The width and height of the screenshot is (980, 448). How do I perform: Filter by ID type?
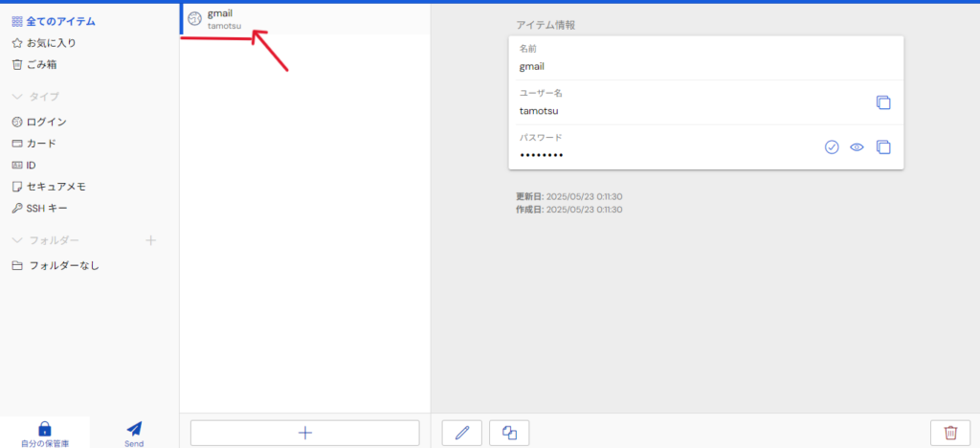point(24,166)
